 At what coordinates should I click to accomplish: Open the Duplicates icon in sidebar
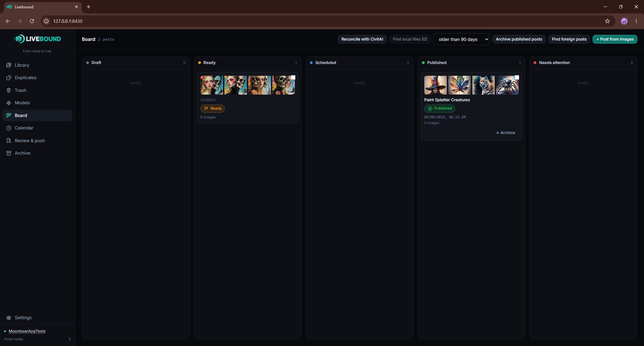click(9, 78)
